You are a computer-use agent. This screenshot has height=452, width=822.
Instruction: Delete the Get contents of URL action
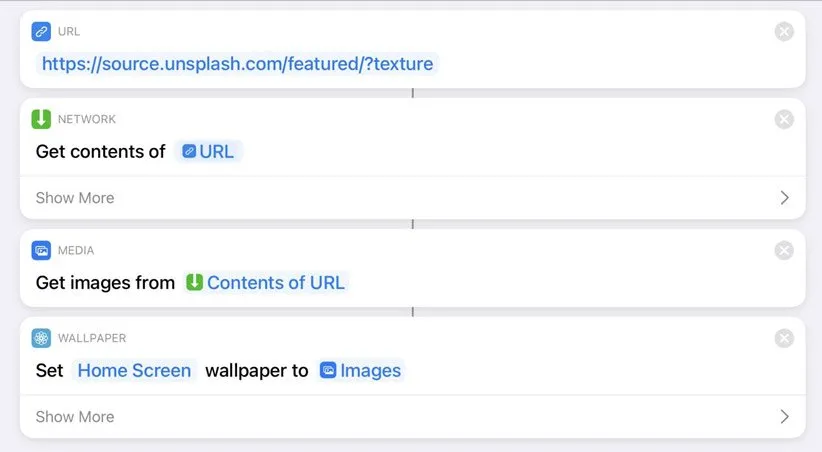click(784, 119)
